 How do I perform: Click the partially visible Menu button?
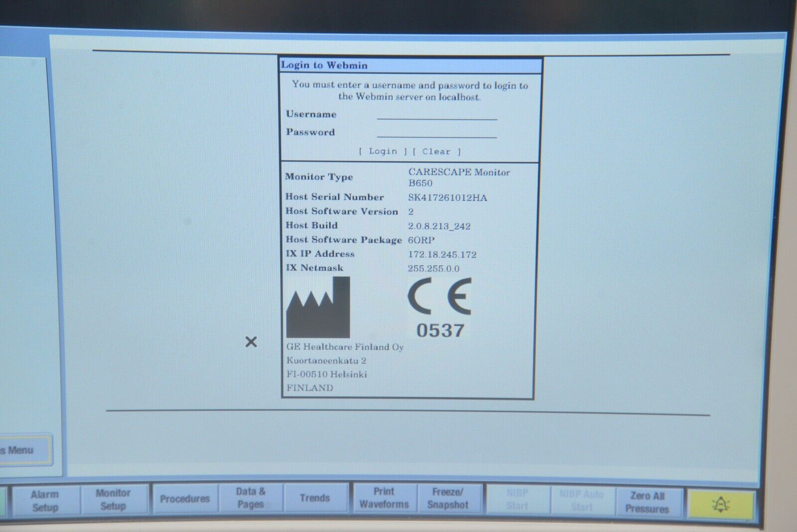coord(25,450)
